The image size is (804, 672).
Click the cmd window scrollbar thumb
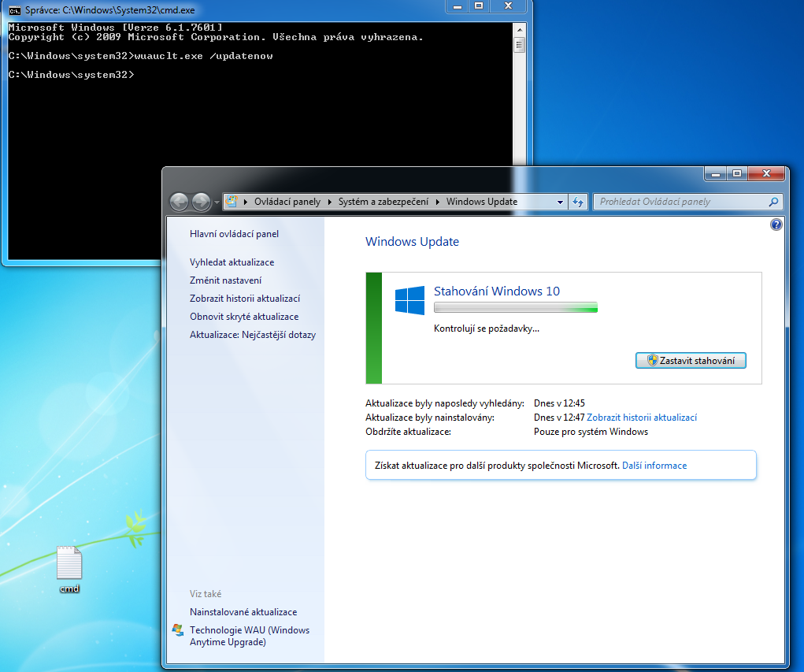tap(520, 45)
